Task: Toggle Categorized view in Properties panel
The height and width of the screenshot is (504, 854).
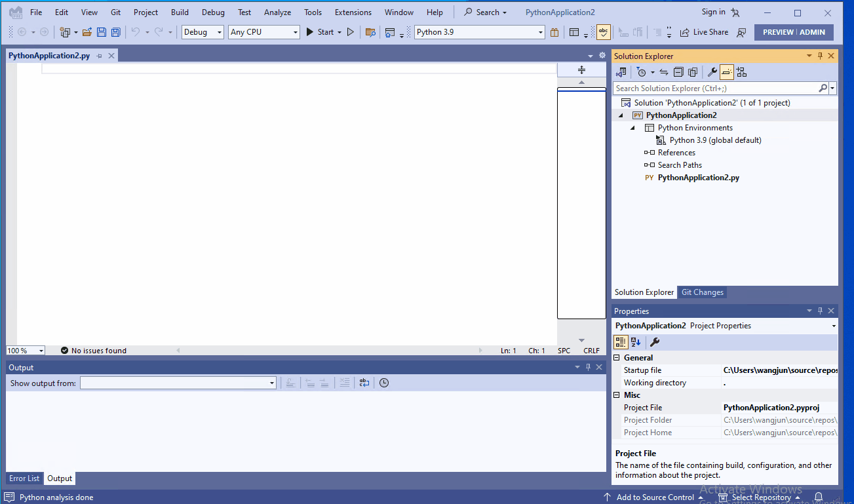Action: [x=620, y=341]
